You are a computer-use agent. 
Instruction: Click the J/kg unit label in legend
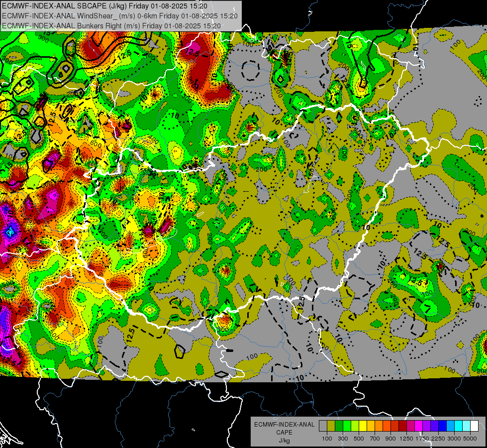[x=284, y=441]
